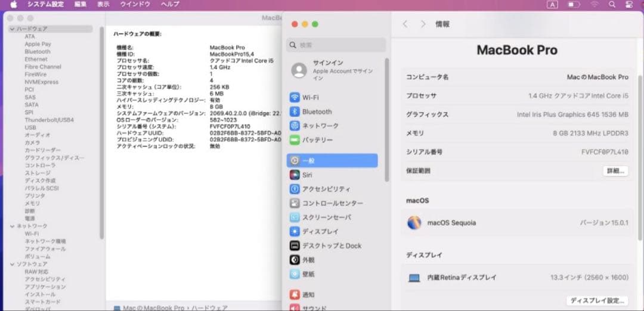Click the Wi-Fi status icon in menu bar
The image size is (644, 311).
(x=595, y=5)
